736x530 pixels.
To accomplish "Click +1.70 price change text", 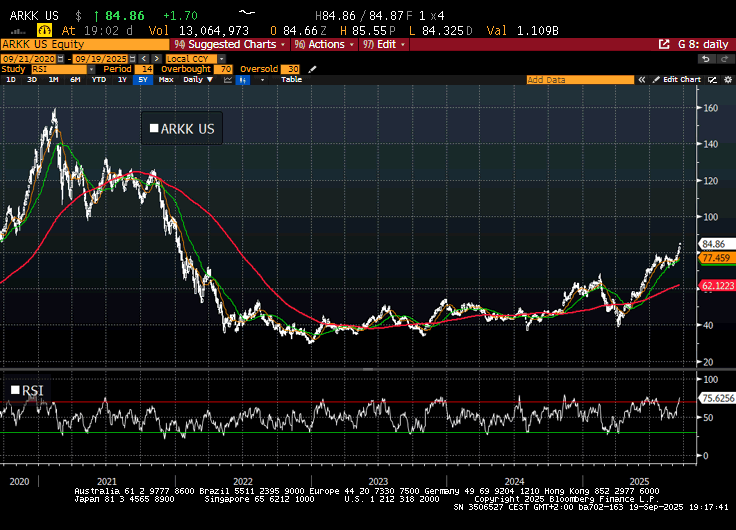I will tap(180, 15).
